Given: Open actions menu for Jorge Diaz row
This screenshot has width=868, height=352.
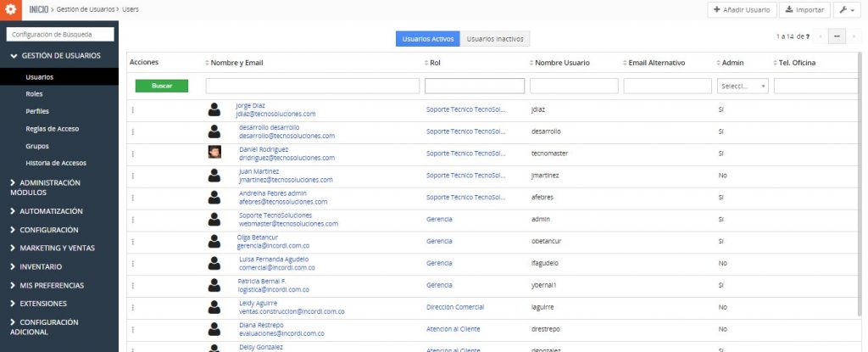Looking at the screenshot, I should (133, 109).
